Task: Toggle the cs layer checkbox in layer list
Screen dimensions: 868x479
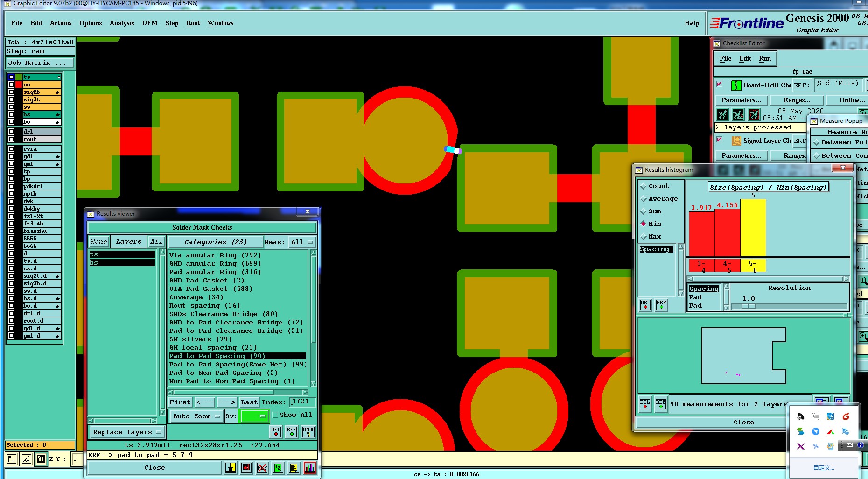Action: tap(11, 85)
